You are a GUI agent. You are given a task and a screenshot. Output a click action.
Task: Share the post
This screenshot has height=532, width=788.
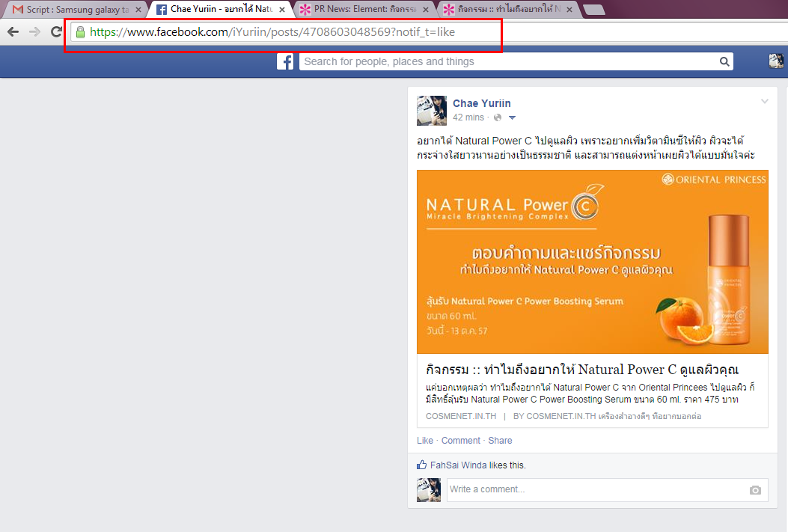pos(500,441)
